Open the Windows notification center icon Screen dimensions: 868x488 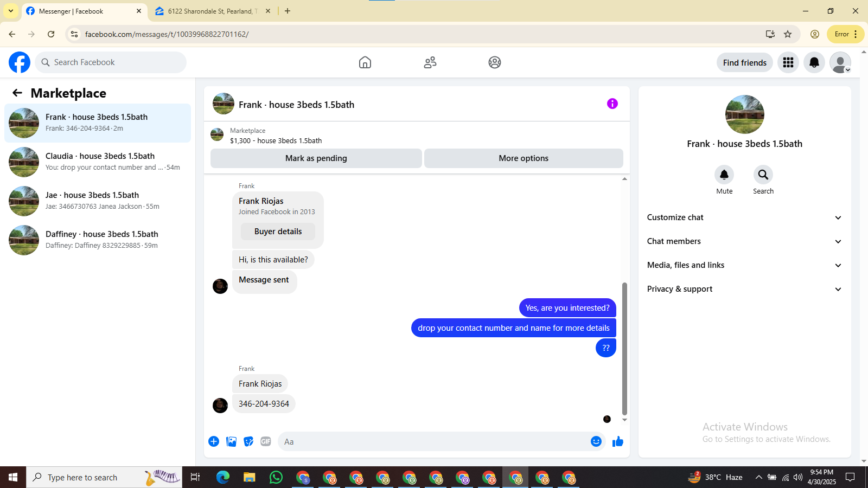coord(850,477)
